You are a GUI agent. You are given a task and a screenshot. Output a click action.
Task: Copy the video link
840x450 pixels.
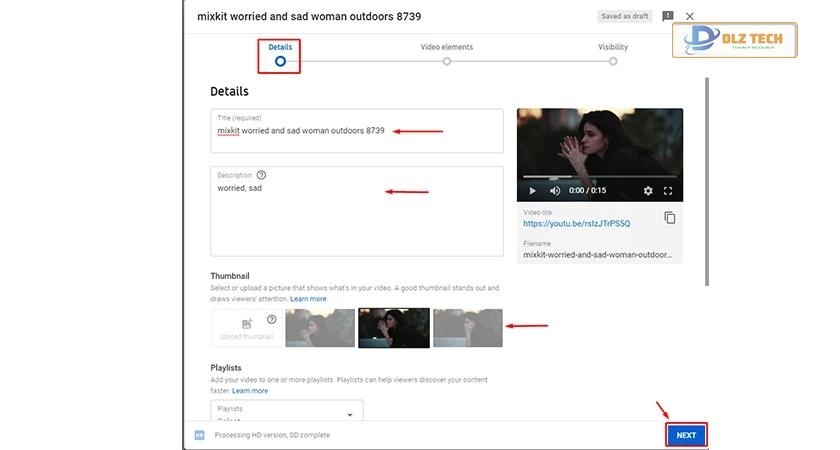tap(669, 218)
